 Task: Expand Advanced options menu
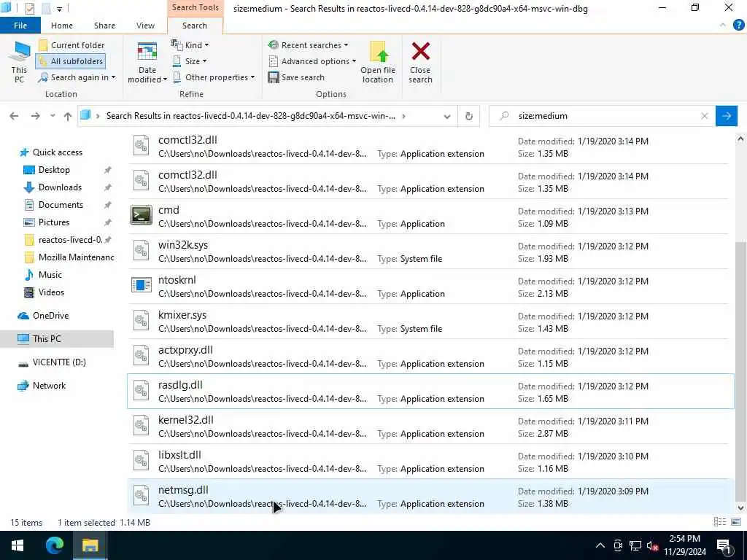click(x=312, y=61)
